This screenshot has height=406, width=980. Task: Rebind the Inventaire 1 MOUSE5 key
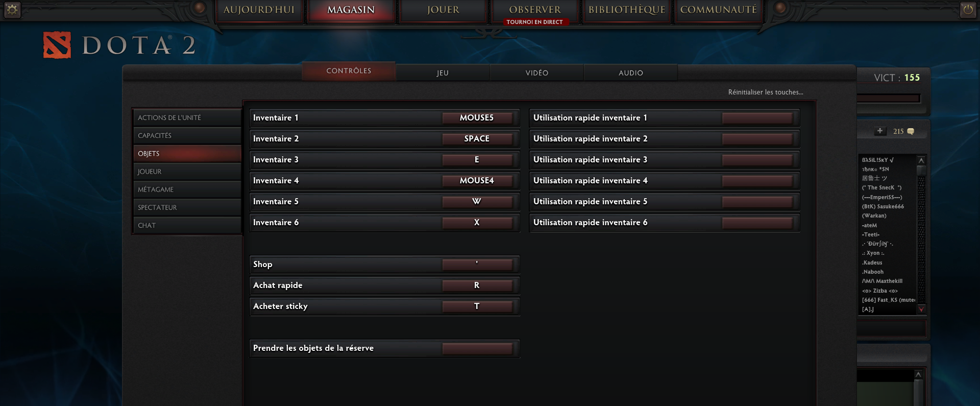(477, 118)
